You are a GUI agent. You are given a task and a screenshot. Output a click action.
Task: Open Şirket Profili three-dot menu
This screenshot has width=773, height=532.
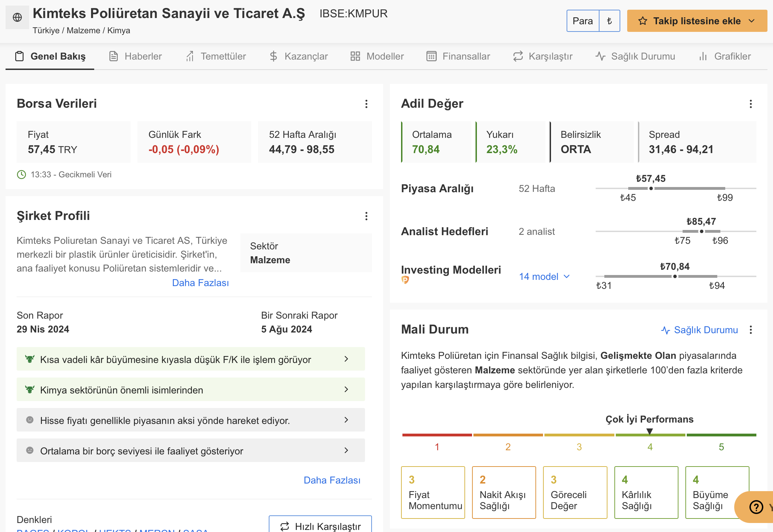coord(366,216)
